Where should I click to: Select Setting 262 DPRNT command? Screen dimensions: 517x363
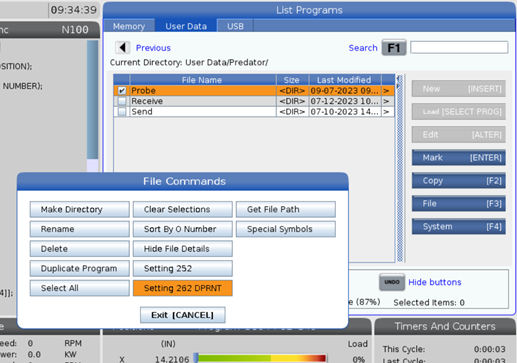pyautogui.click(x=183, y=288)
